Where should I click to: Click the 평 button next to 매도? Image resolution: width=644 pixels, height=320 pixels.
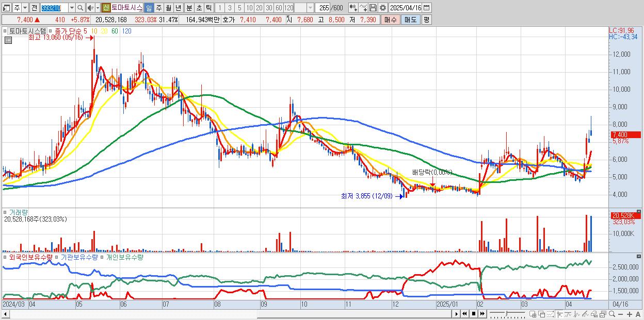coord(426,20)
